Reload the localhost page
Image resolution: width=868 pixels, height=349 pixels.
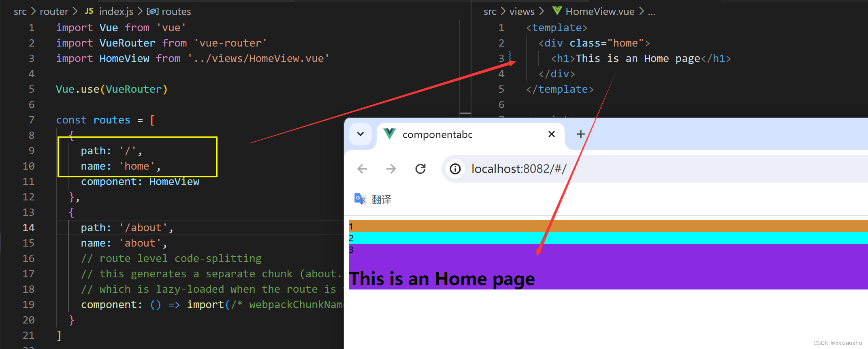(x=420, y=168)
